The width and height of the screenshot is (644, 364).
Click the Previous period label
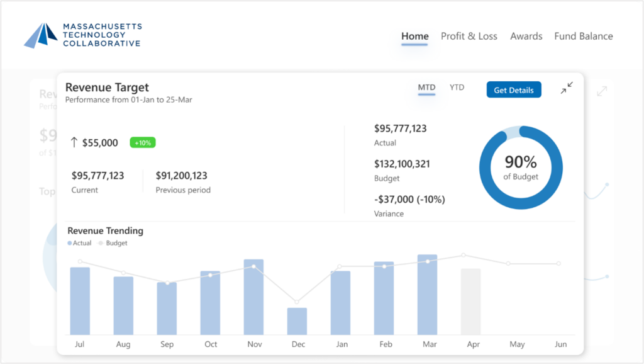point(183,190)
